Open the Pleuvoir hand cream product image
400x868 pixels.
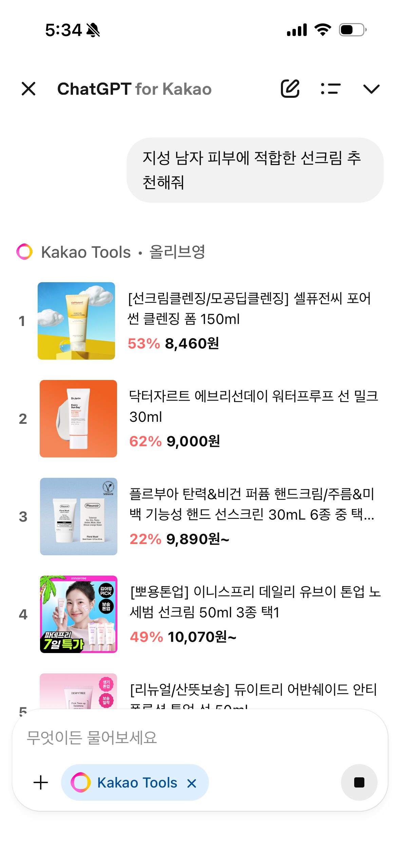(x=79, y=516)
